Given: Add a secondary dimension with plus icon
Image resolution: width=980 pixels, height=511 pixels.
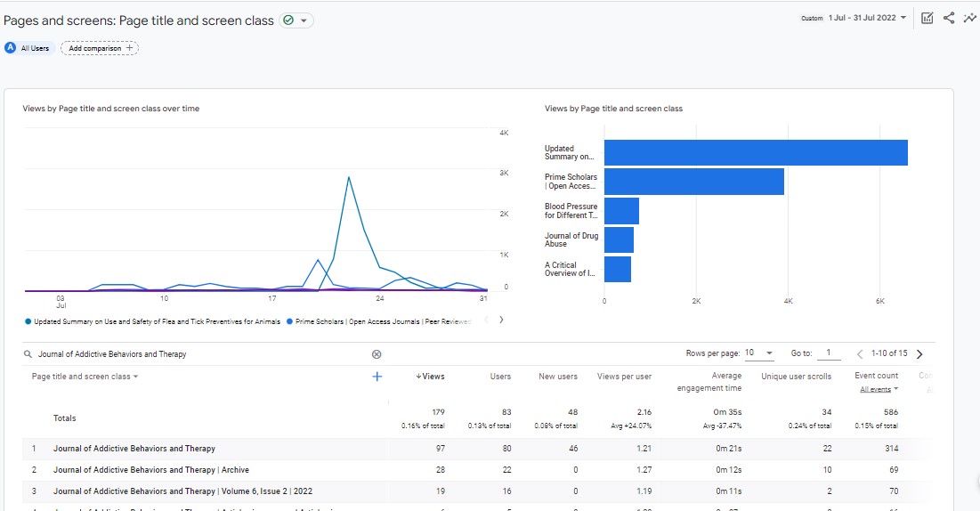Looking at the screenshot, I should (377, 377).
